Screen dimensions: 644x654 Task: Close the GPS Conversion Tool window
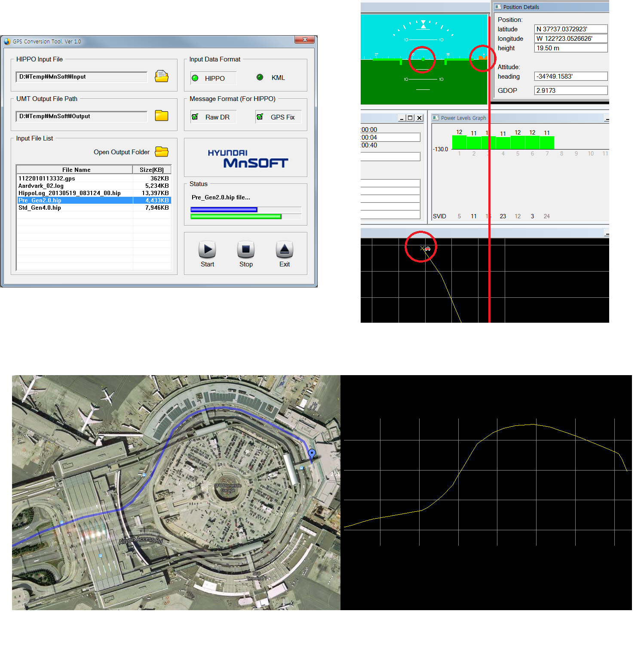304,40
